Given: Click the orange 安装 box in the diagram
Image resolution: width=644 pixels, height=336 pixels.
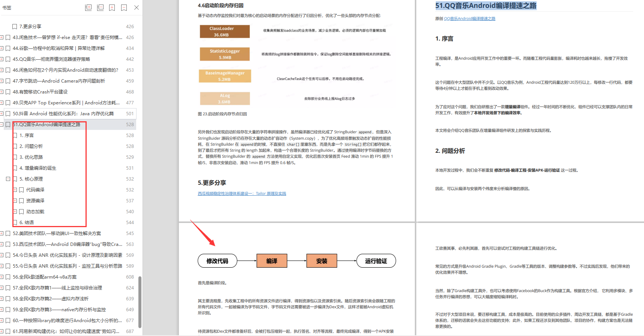Looking at the screenshot, I should point(322,261).
